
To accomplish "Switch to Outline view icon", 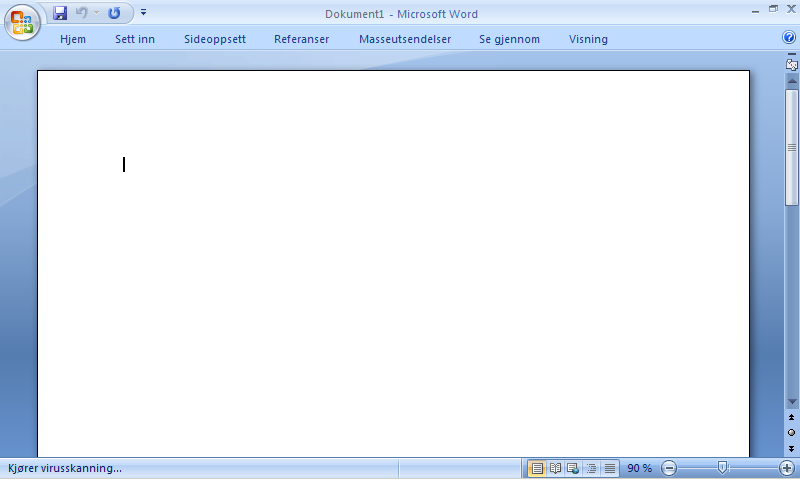I will click(591, 468).
